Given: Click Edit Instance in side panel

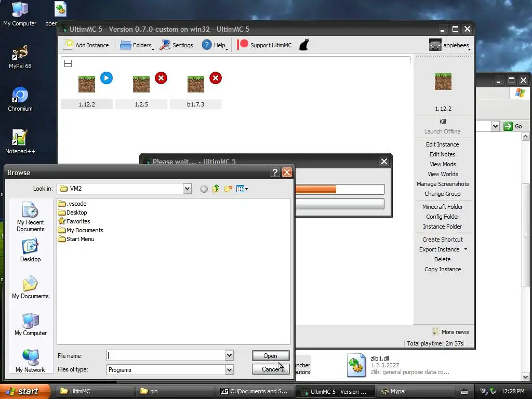Looking at the screenshot, I should 443,144.
